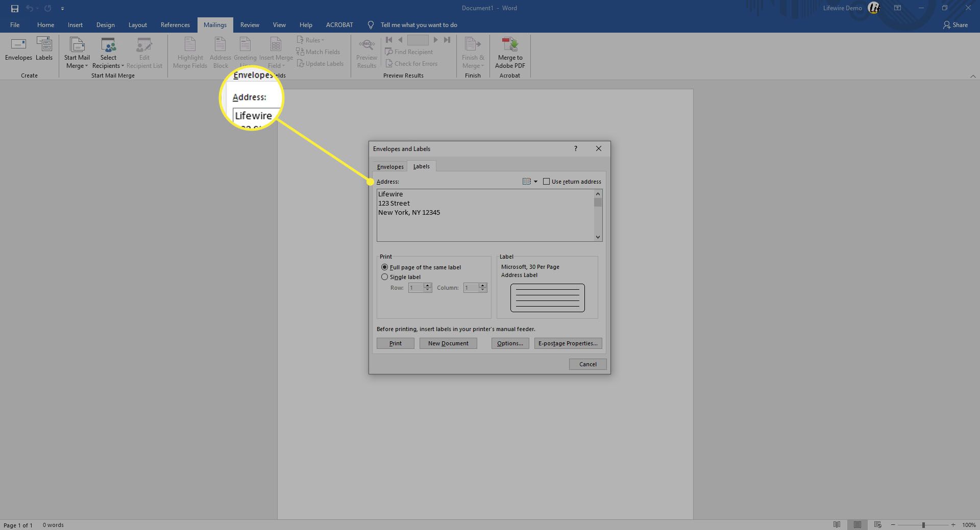This screenshot has height=530, width=980.
Task: Open Rules dropdown in ribbon
Action: pyautogui.click(x=310, y=40)
